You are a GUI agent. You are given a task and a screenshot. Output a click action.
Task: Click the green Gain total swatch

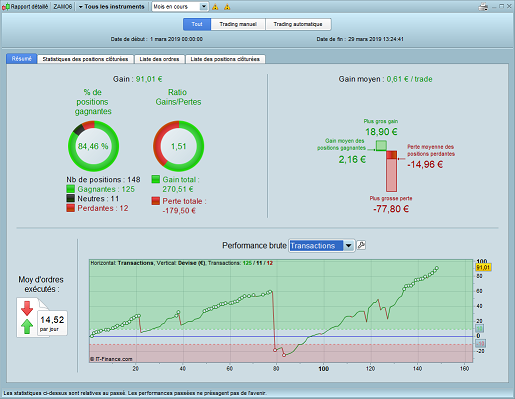tap(156, 179)
